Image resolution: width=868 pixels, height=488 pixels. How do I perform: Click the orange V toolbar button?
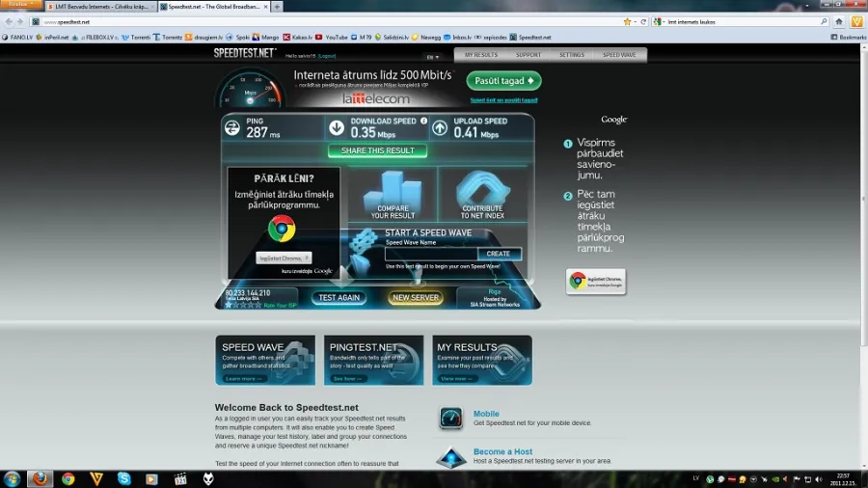click(857, 21)
